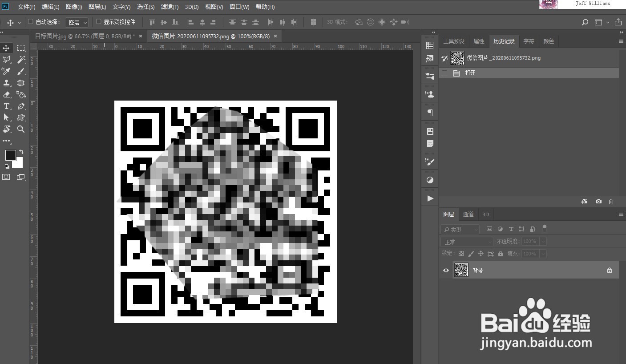The width and height of the screenshot is (626, 364).
Task: Hide the 背景 layer eye icon
Action: (446, 270)
